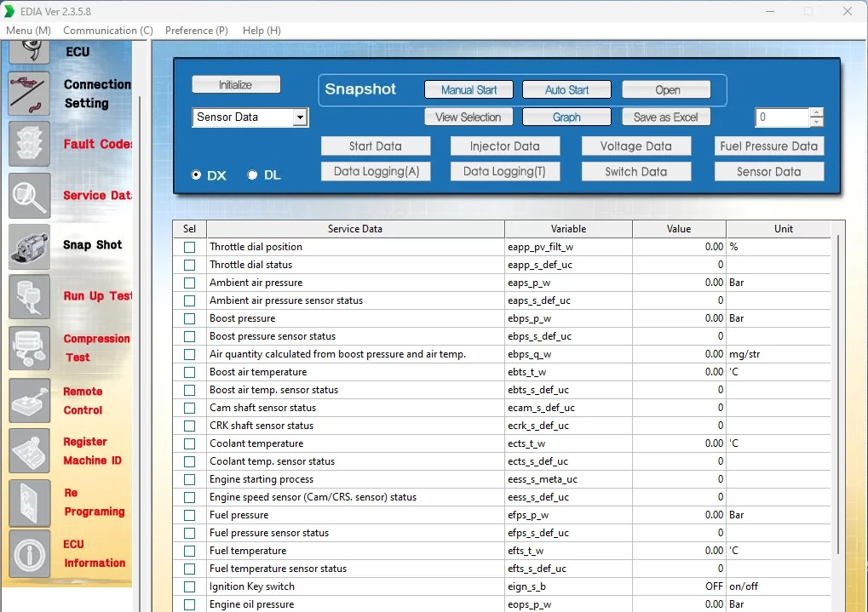Open the Communication (C) menu
Screen dimensions: 868x612
107,31
